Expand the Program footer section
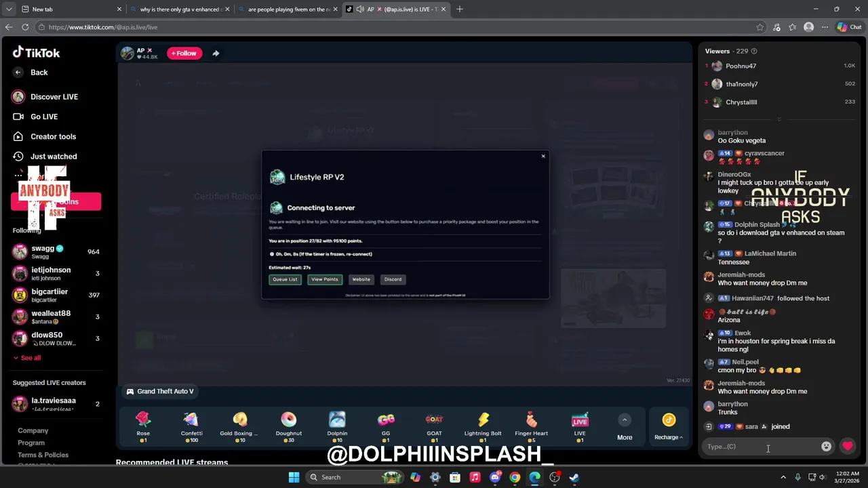The height and width of the screenshot is (488, 868). [x=31, y=443]
